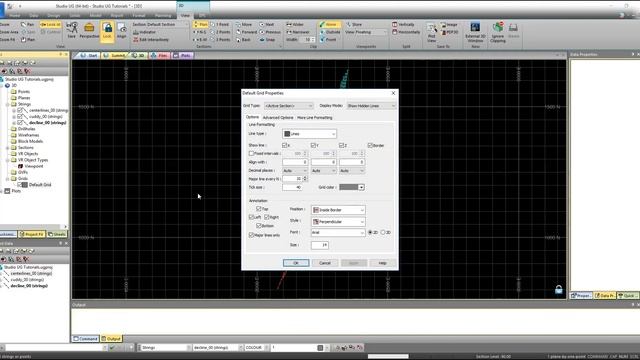The height and width of the screenshot is (360, 640).
Task: Toggle Major lines only checkbox
Action: (251, 235)
